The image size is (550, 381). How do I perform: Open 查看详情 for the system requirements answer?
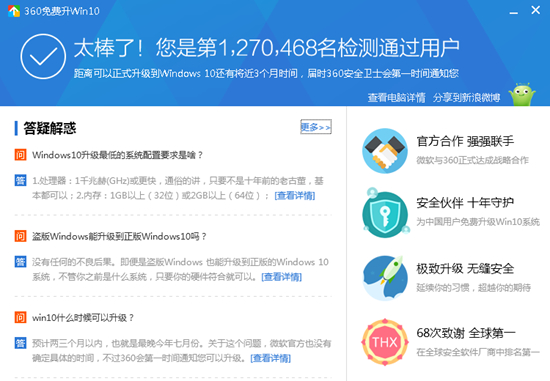[x=295, y=195]
